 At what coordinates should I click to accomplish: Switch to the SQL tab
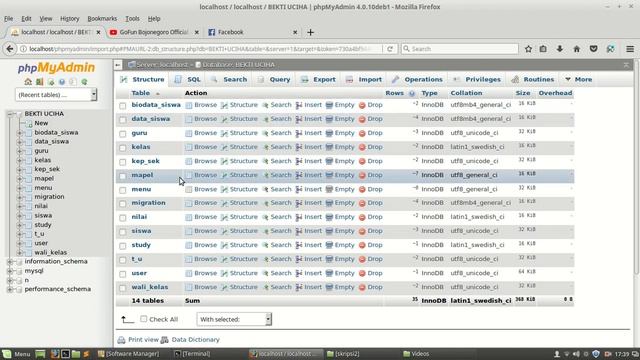[x=188, y=80]
